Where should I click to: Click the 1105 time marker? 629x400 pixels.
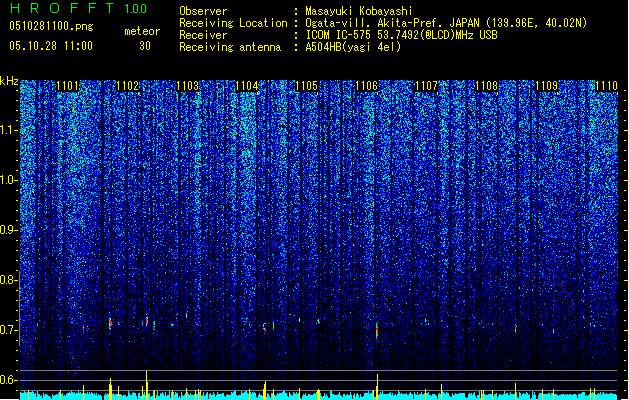pos(306,86)
